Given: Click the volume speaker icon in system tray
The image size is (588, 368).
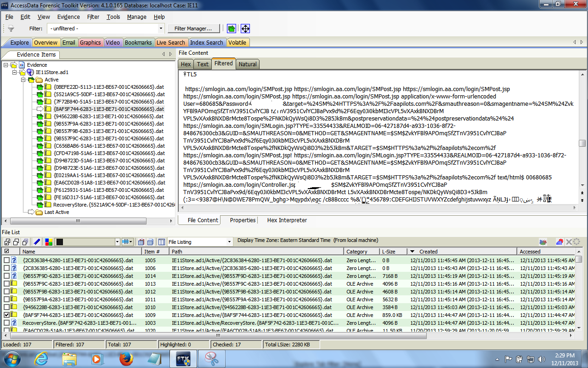Looking at the screenshot, I should [x=542, y=359].
